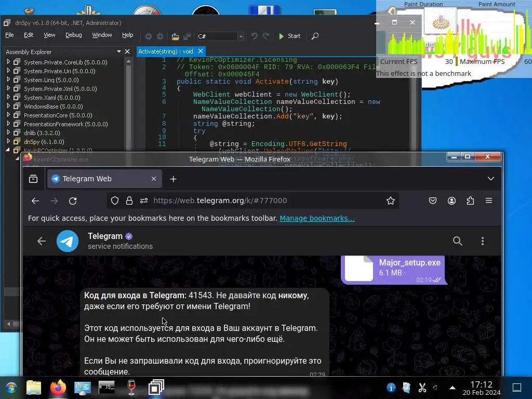Viewport: 532px width, 399px height.
Task: Open a new Firefox tab
Action: click(x=173, y=179)
